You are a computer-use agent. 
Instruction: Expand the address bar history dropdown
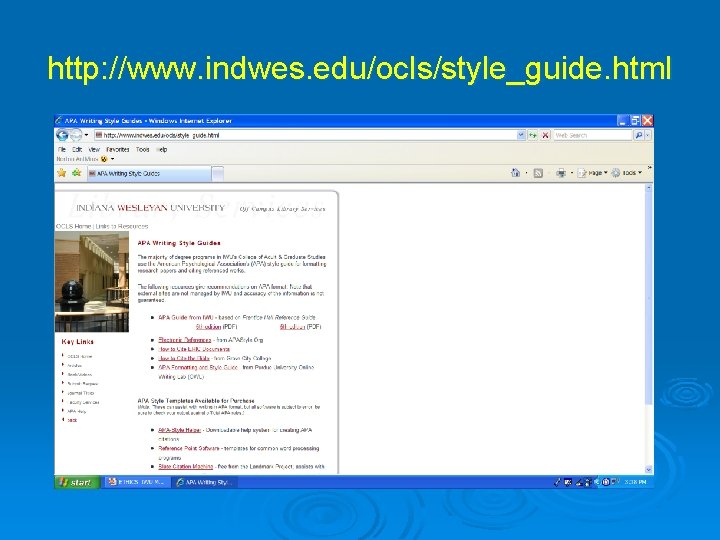(521, 135)
